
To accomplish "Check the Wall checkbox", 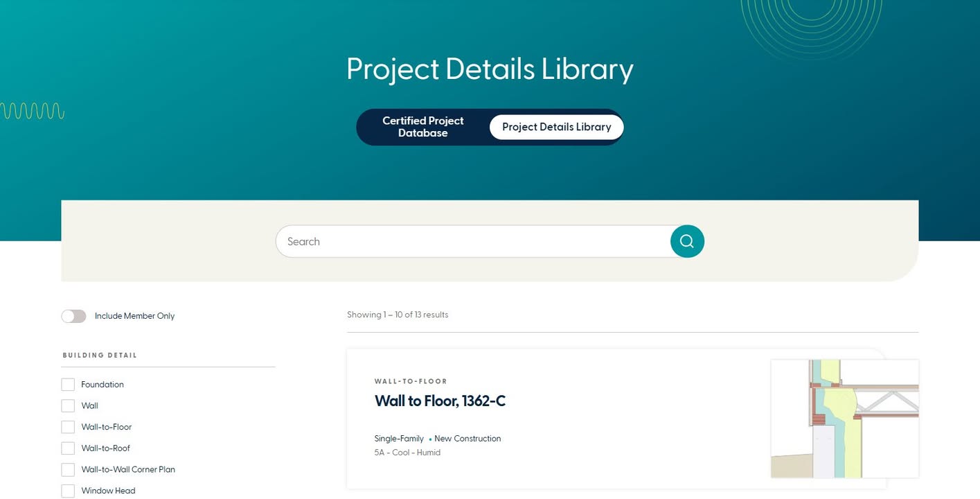I will coord(68,405).
